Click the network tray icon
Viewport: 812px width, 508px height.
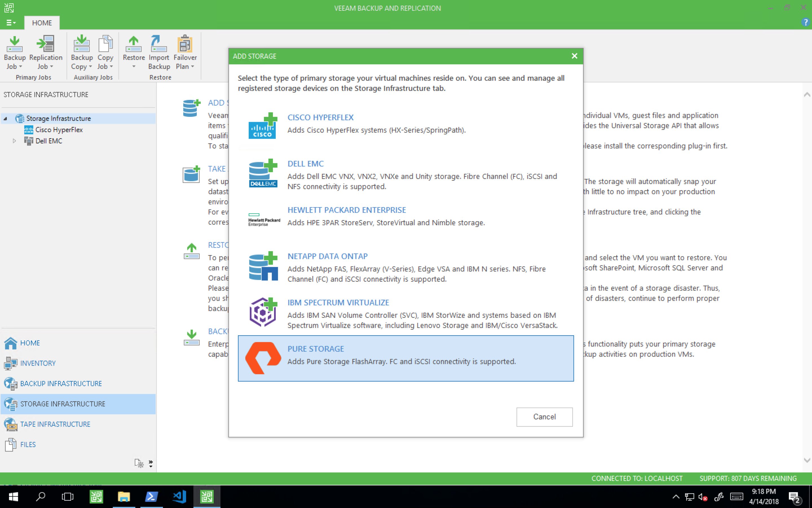[689, 497]
